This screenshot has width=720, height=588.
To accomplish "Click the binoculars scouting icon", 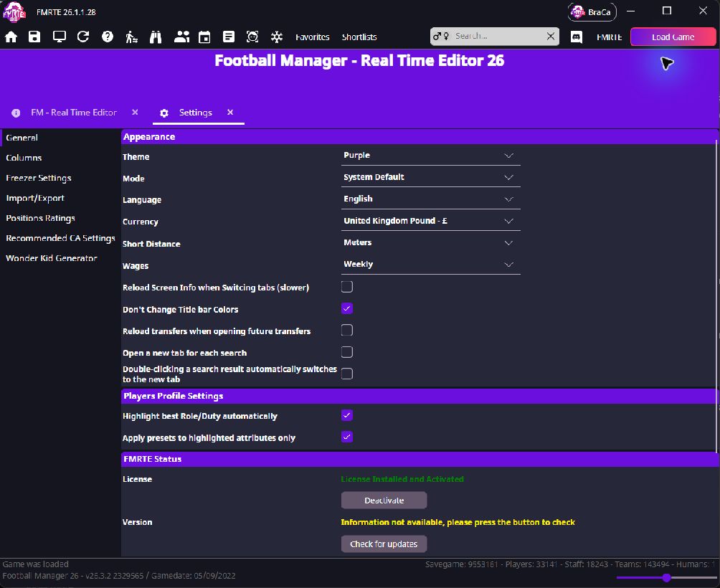I will (156, 37).
